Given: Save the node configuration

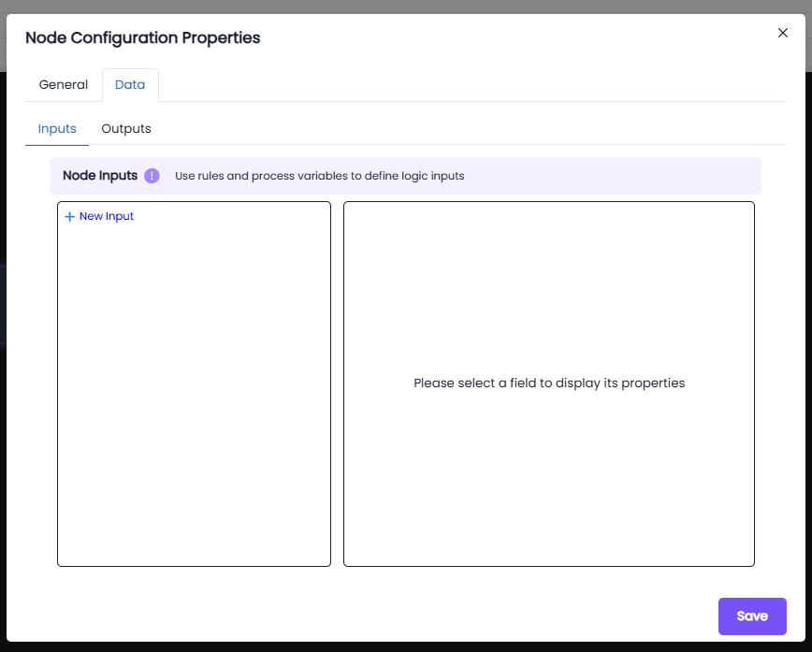Looking at the screenshot, I should coord(752,616).
